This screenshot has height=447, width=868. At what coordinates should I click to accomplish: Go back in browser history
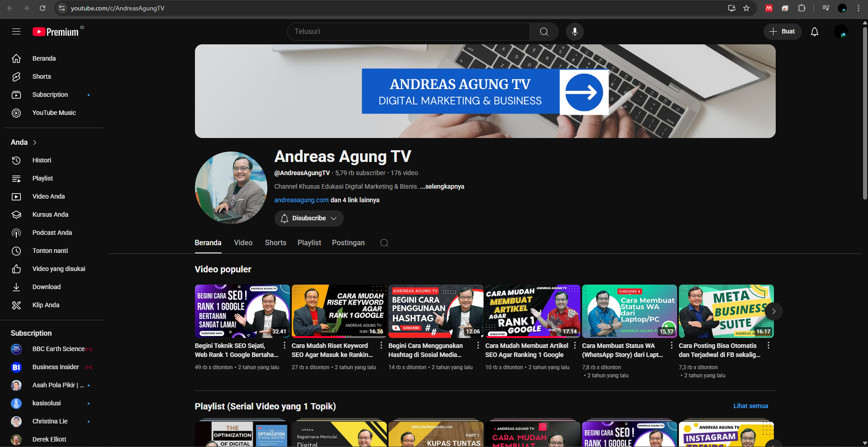click(10, 8)
